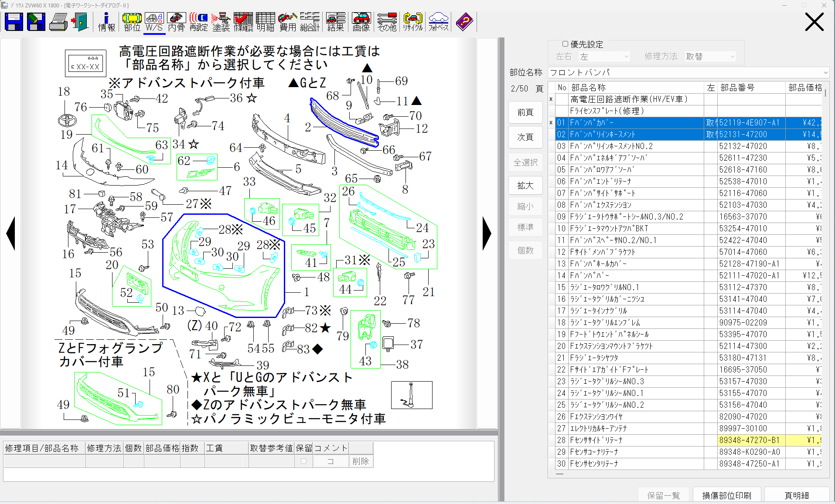Click the purple help book icon

click(x=464, y=22)
